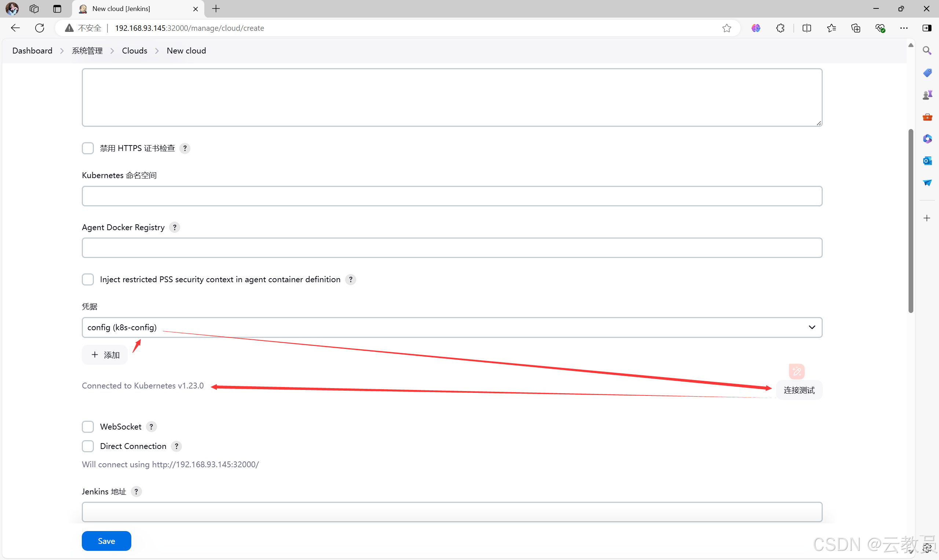
Task: Click New cloud breadcrumb
Action: coord(187,51)
